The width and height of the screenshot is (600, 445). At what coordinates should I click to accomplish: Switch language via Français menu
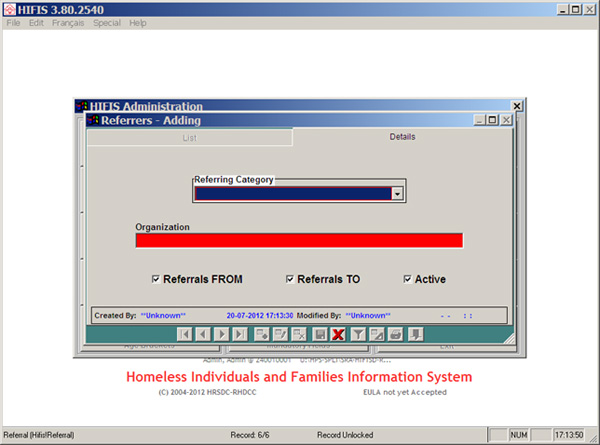pos(68,22)
